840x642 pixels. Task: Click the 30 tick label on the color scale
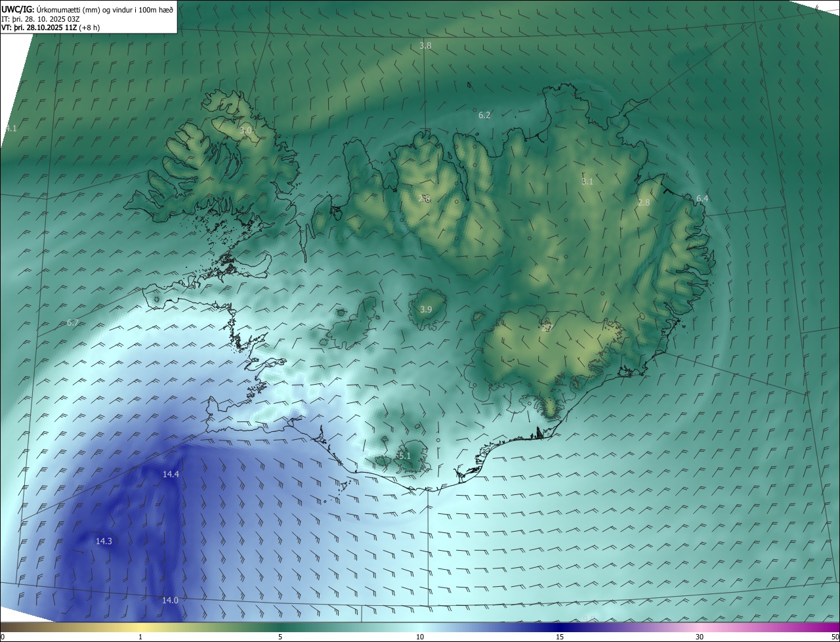tap(700, 637)
